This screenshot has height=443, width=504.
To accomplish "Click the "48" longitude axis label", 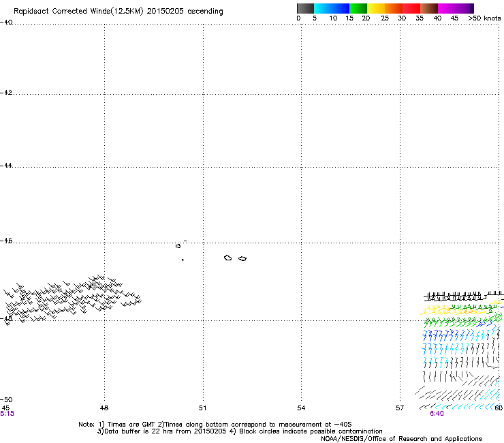I will click(x=104, y=408).
